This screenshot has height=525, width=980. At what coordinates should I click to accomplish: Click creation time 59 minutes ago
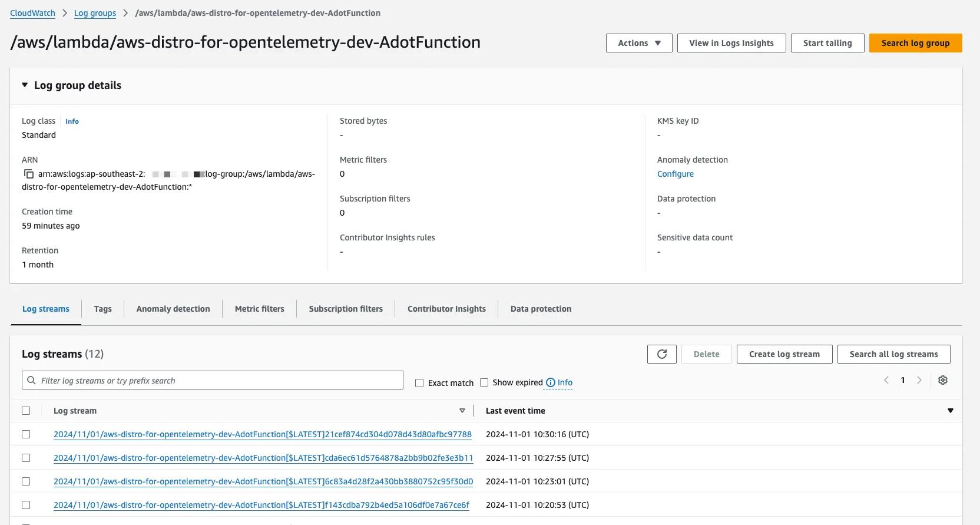pos(51,226)
